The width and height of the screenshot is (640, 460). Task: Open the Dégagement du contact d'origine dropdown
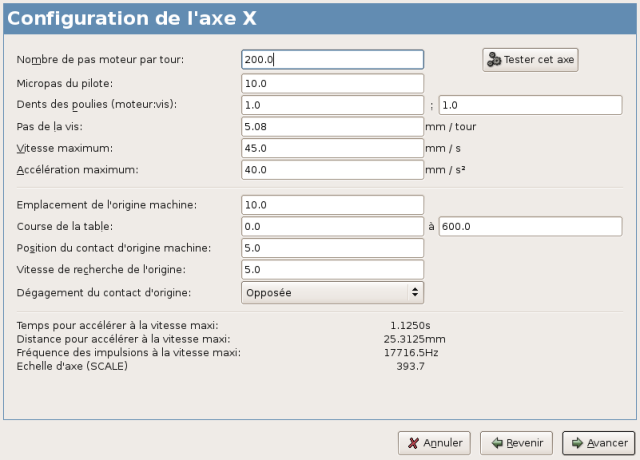(x=332, y=293)
